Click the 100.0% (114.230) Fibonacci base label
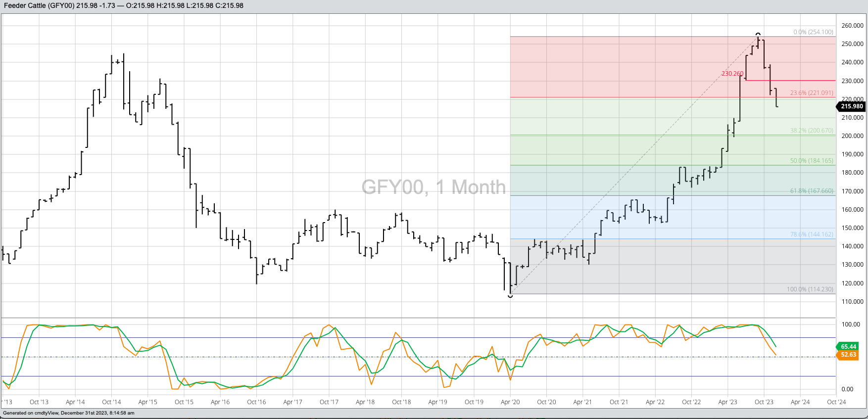The height and width of the screenshot is (419, 868). [x=810, y=289]
